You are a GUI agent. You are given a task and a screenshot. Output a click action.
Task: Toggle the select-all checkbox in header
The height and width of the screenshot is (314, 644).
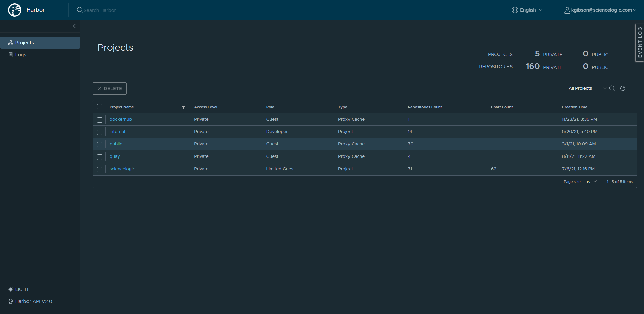click(100, 107)
